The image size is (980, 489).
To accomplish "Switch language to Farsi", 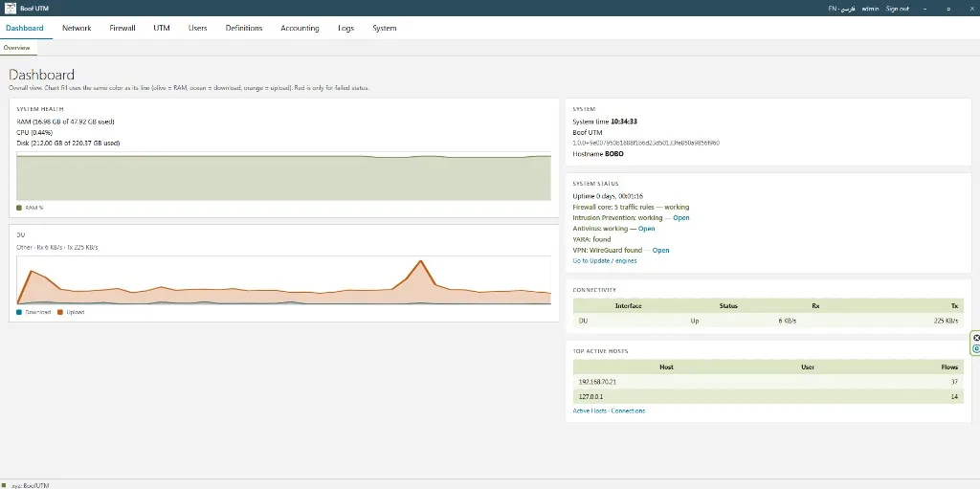I will click(848, 9).
